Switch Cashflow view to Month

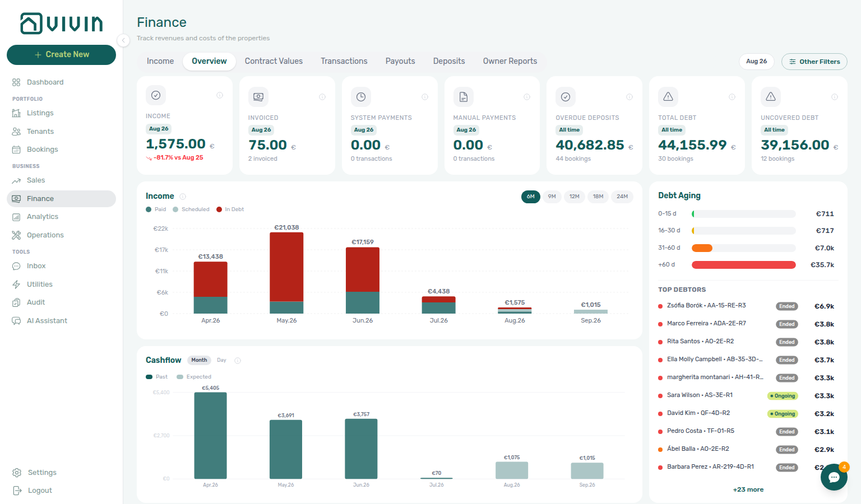pos(199,360)
